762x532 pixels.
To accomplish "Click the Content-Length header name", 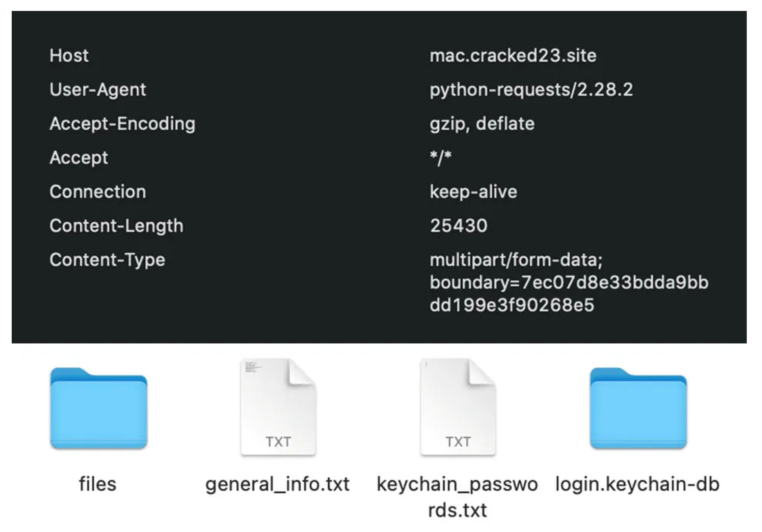I will (x=116, y=226).
